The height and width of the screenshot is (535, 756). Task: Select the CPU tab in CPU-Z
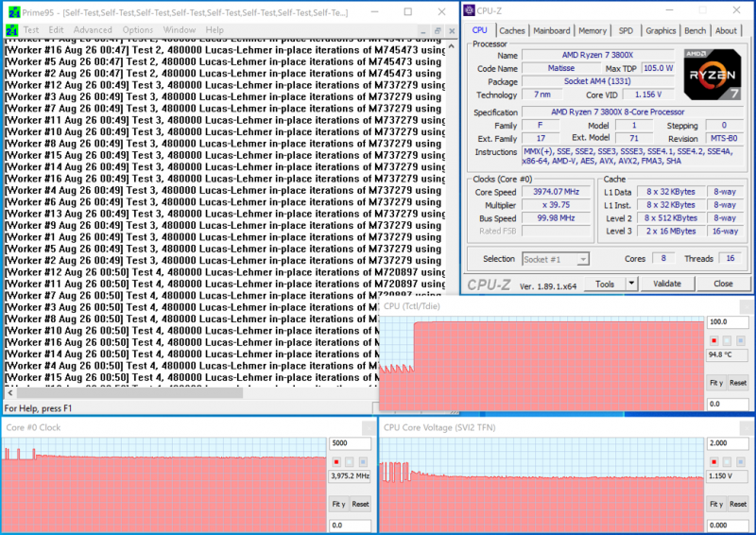pyautogui.click(x=479, y=30)
